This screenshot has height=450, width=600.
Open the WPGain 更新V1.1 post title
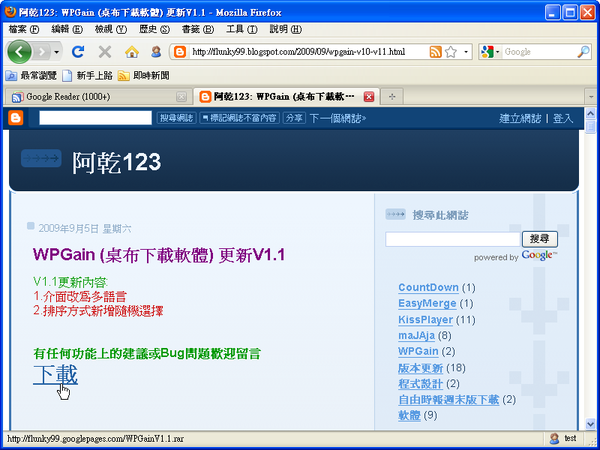coord(159,255)
